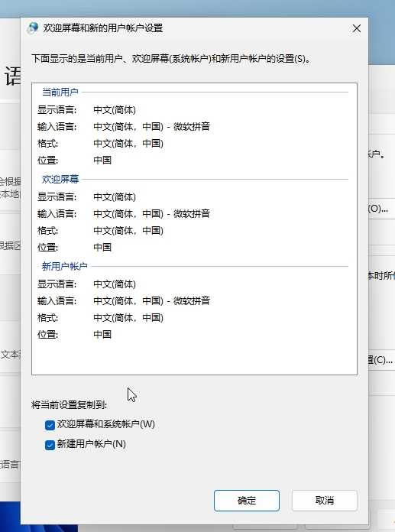Click the 将当前设置复制到 label
Screen dimensions: 395x532
(x=70, y=405)
